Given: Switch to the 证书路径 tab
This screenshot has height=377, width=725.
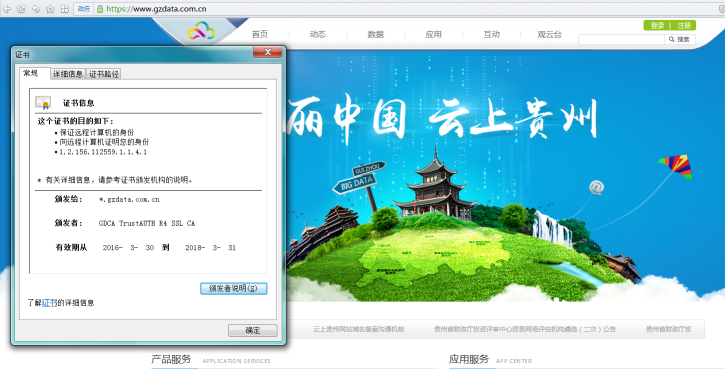Looking at the screenshot, I should (104, 74).
